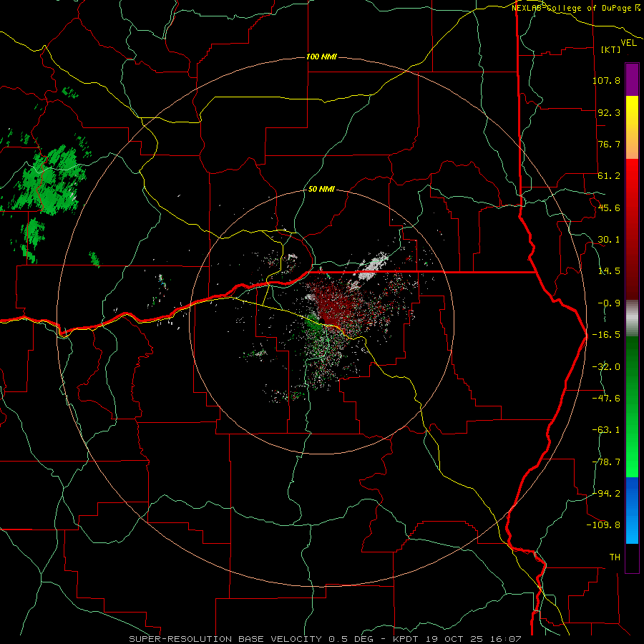Click the radar site center point
Image resolution: width=644 pixels, height=644 pixels.
tap(323, 321)
